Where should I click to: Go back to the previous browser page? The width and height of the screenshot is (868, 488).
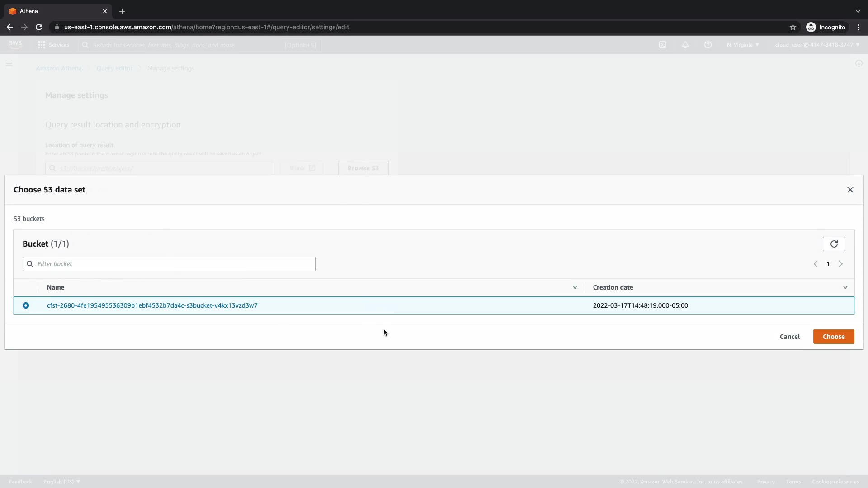10,27
